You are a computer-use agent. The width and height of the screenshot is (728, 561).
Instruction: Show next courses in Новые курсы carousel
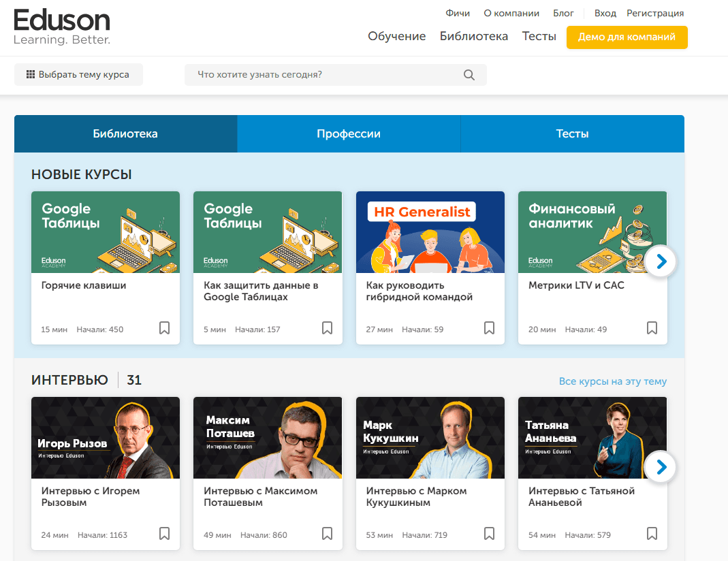[x=661, y=261]
